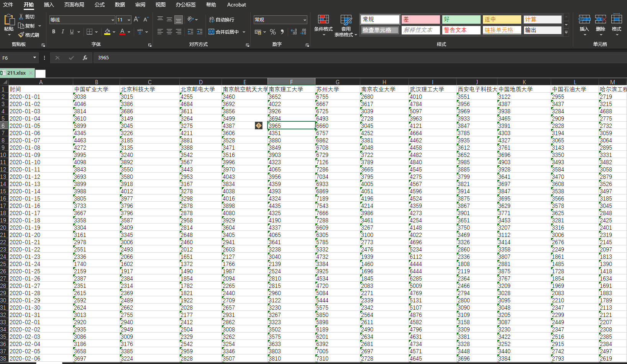Open the Page Layout (页面布局) tab
Image resolution: width=627 pixels, height=364 pixels.
click(x=74, y=5)
